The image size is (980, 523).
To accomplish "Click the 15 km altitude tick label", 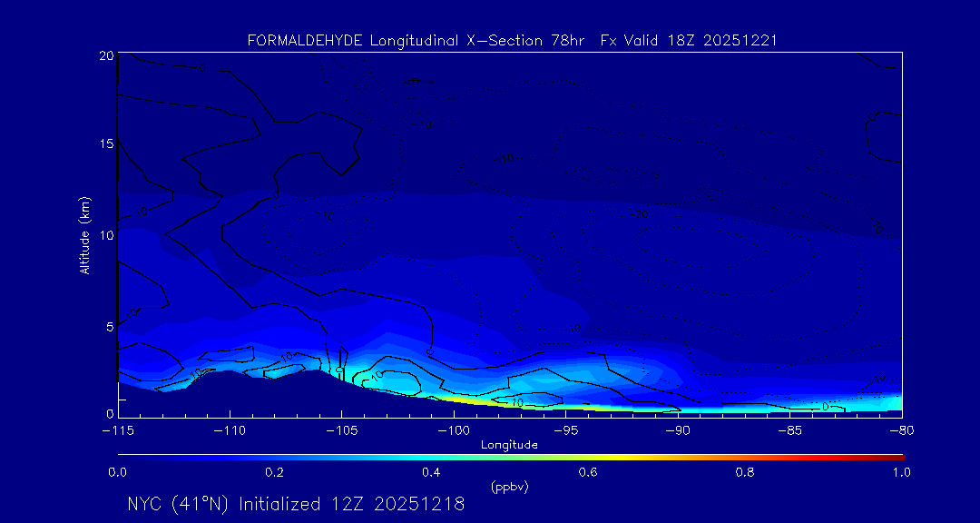I will coord(106,144).
